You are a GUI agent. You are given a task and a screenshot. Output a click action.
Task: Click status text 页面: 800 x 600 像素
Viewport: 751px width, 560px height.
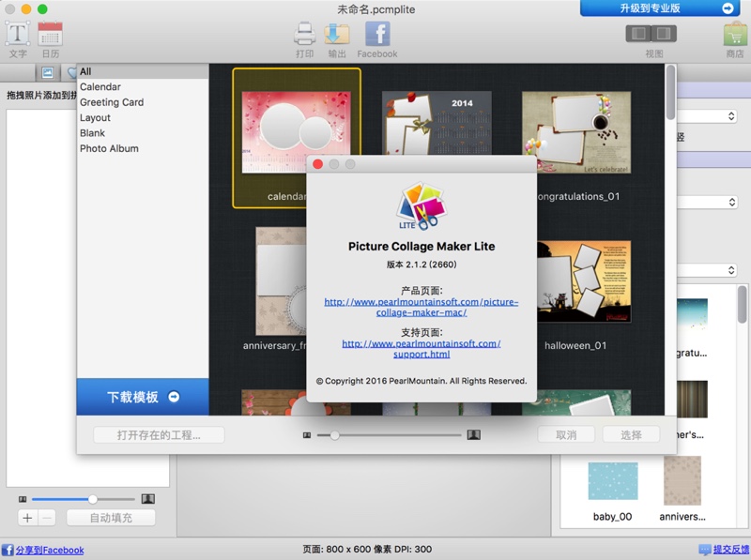click(x=367, y=550)
